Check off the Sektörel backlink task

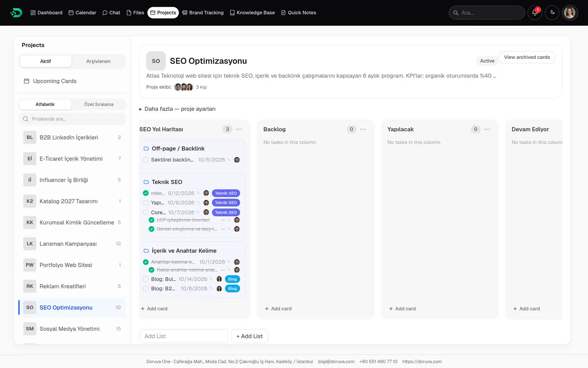[x=146, y=160]
